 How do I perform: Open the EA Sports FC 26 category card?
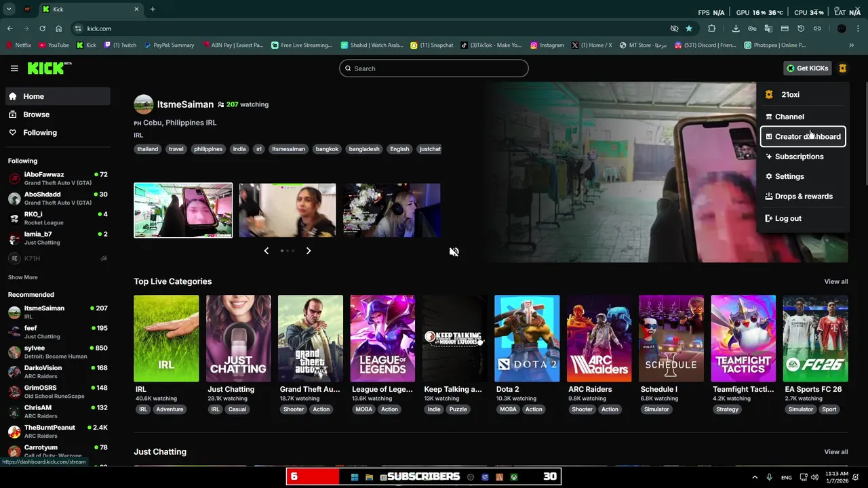coord(815,338)
